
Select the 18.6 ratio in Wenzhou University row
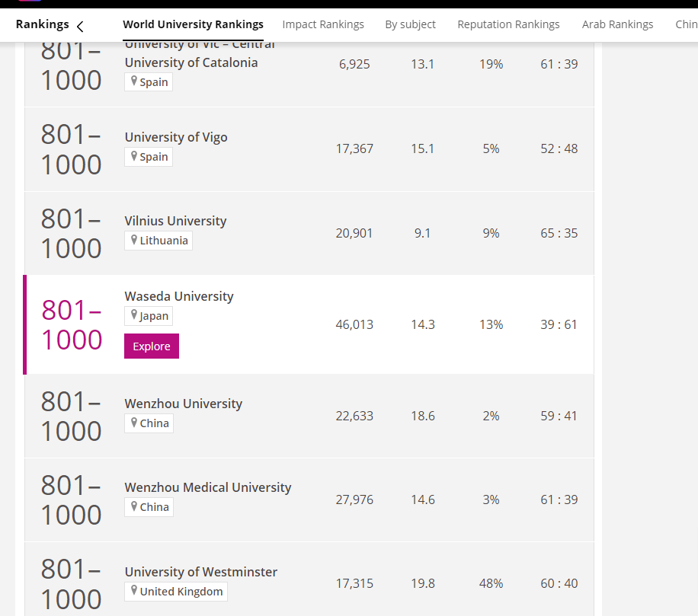click(423, 416)
